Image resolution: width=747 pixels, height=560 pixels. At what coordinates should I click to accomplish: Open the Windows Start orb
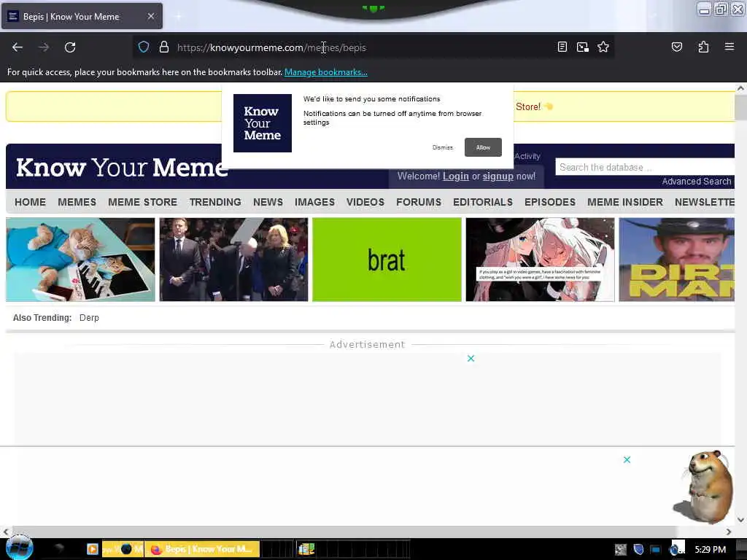click(x=19, y=548)
